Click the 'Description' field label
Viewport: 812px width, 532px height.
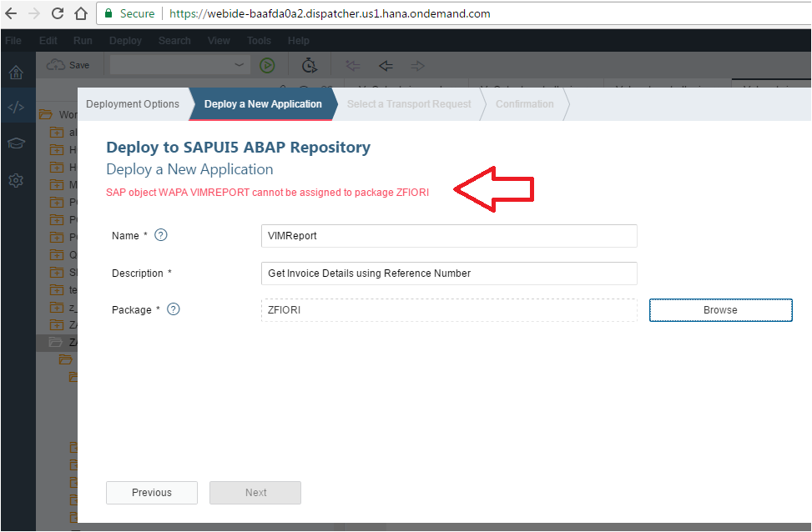137,274
